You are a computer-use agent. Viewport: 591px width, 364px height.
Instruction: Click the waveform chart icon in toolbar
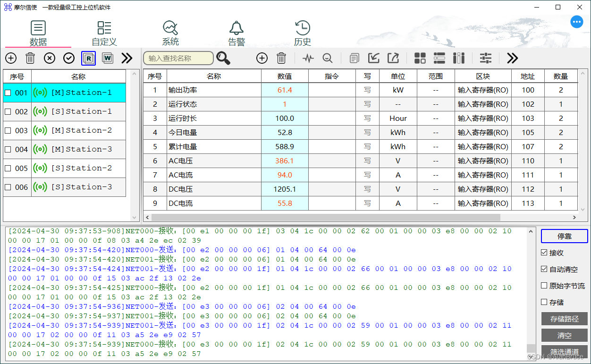pos(308,58)
